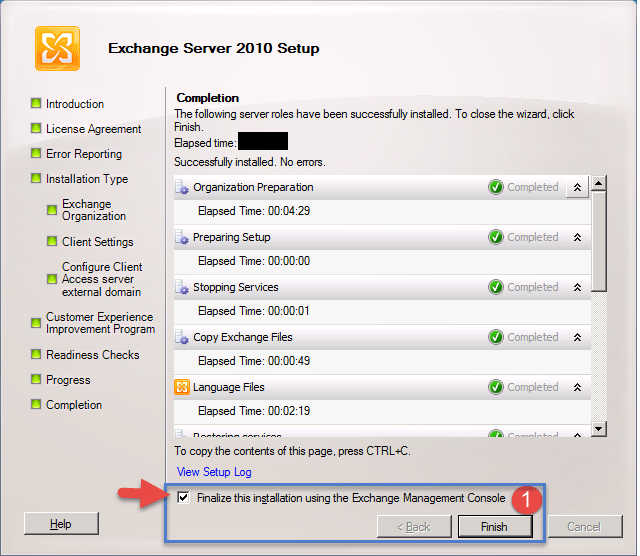Click the Copy Exchange Files header text

point(243,337)
